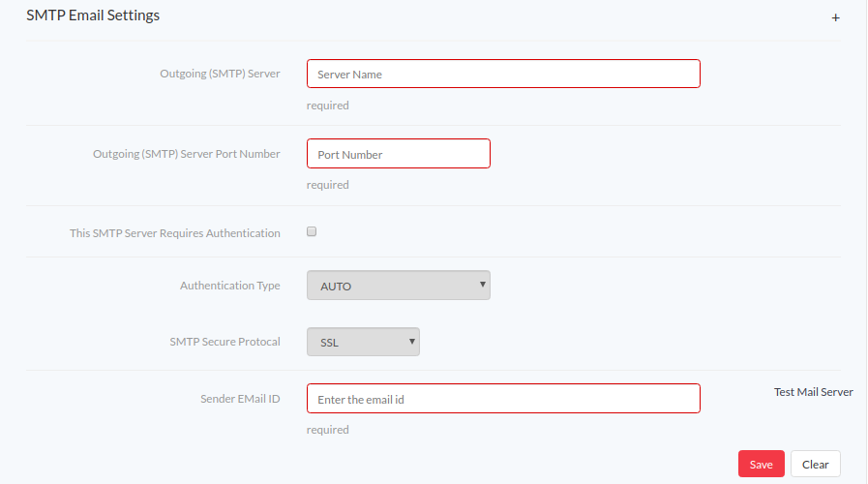This screenshot has height=484, width=868.
Task: Save the SMTP email settings
Action: click(762, 464)
